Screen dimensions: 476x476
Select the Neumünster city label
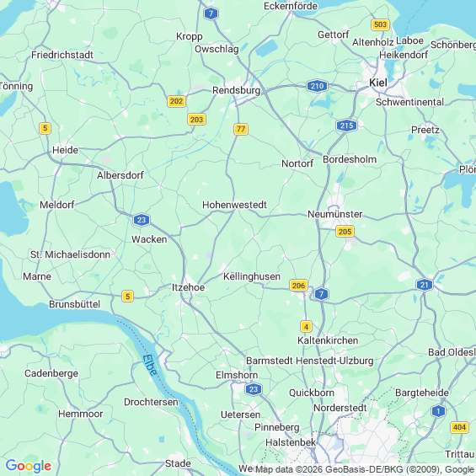(334, 214)
